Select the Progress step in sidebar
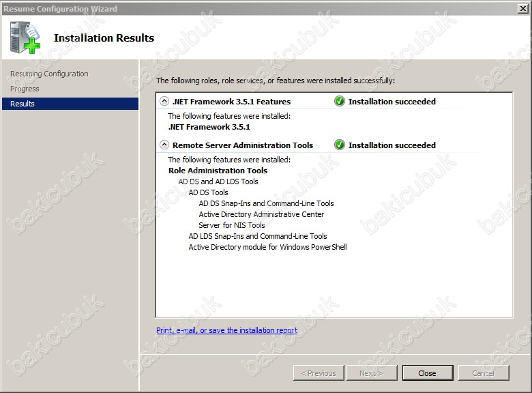Screen dimensions: 532x393 click(x=25, y=89)
